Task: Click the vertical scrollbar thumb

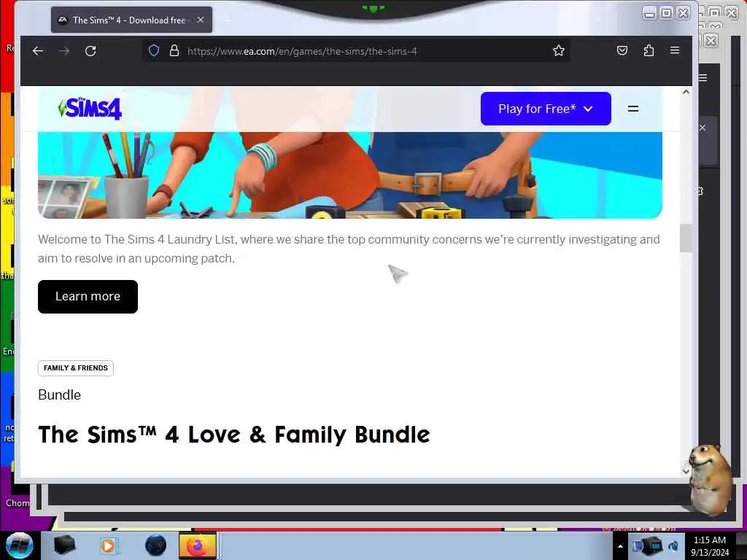Action: pyautogui.click(x=686, y=238)
